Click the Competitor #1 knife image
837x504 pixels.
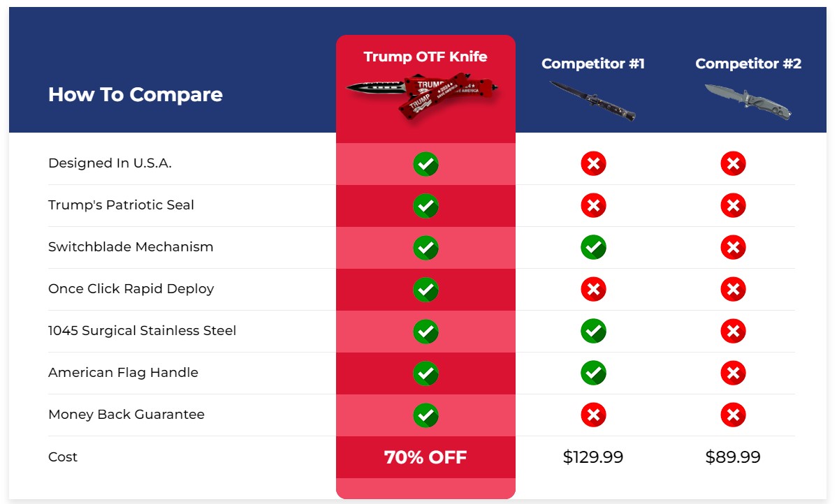592,101
